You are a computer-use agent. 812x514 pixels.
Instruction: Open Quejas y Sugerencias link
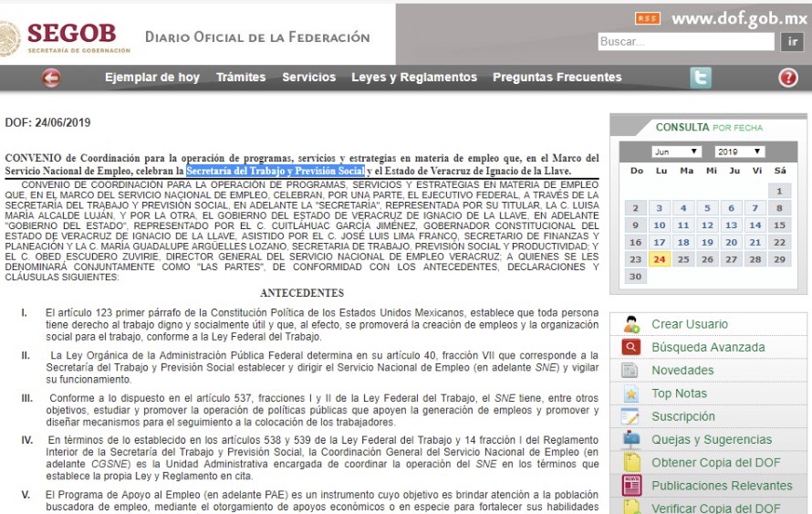coord(712,439)
